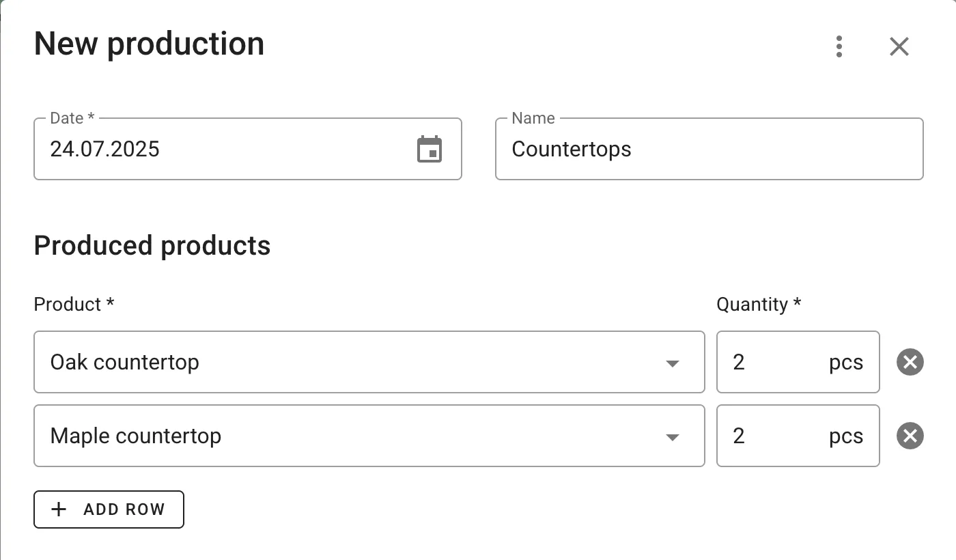956x560 pixels.
Task: Click the New production dialog title
Action: tap(149, 44)
